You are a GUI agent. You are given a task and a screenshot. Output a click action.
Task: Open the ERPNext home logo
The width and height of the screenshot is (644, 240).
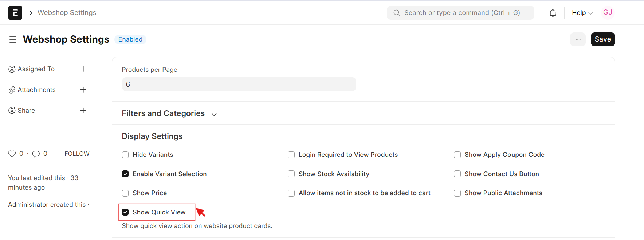(15, 13)
